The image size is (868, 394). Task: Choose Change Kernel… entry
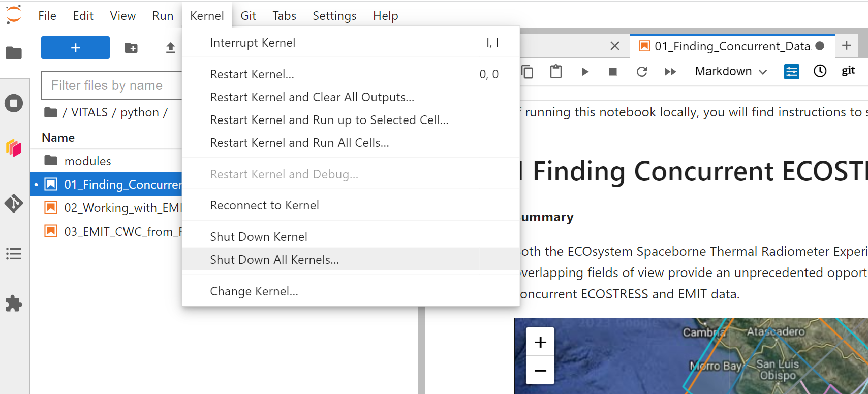(x=351, y=291)
